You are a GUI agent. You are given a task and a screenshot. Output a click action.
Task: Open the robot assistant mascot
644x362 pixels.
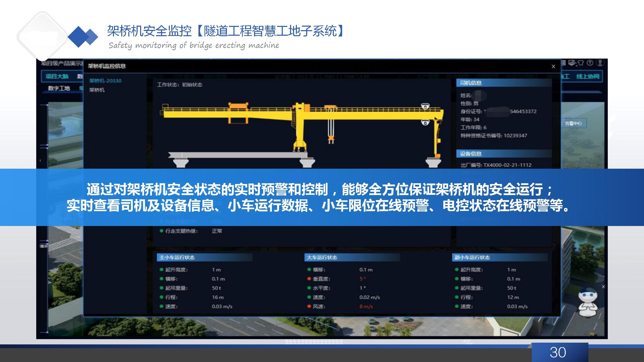pyautogui.click(x=587, y=302)
